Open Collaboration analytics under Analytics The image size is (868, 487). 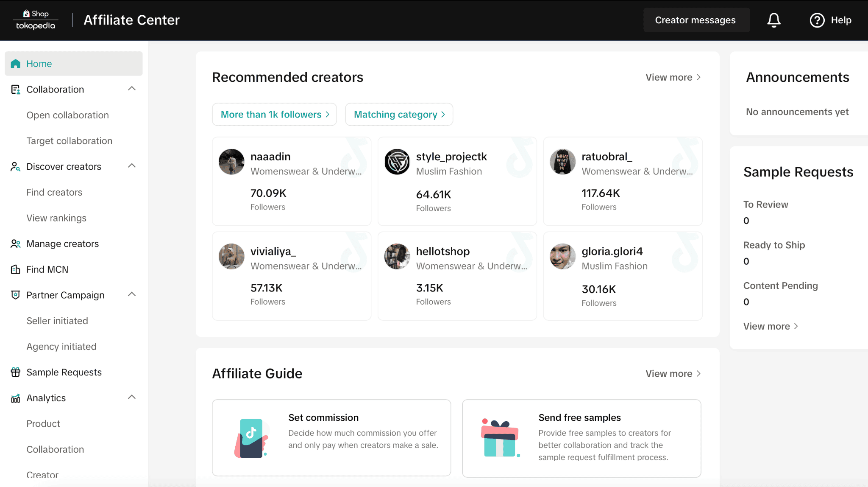click(55, 450)
